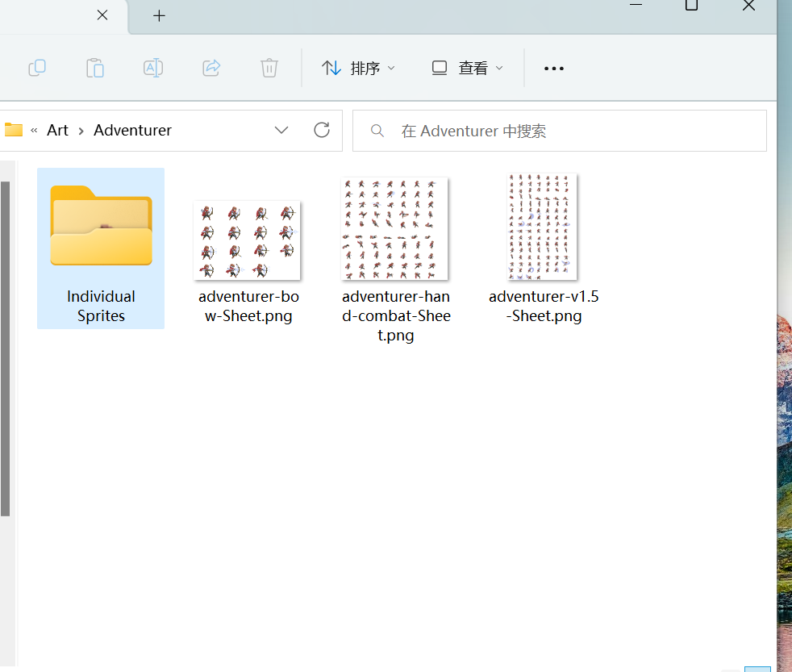The height and width of the screenshot is (672, 792).
Task: Close the current Explorer tab
Action: click(102, 15)
